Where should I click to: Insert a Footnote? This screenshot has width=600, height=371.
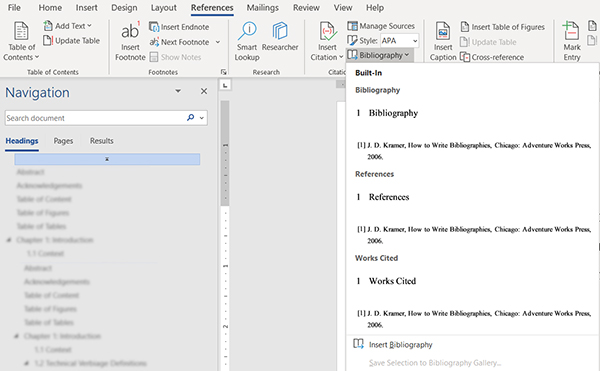tap(130, 41)
